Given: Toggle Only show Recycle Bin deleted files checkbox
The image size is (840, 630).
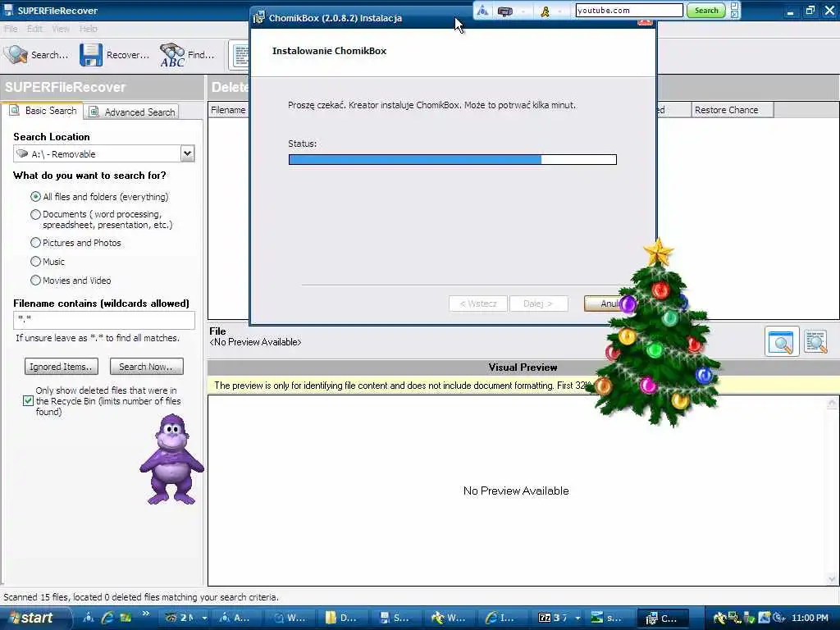Looking at the screenshot, I should (x=29, y=400).
